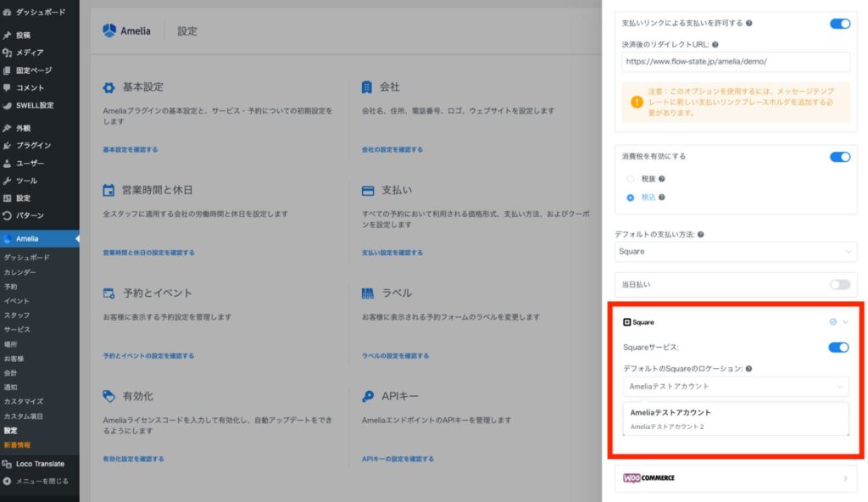Click the basic settings gear icon

pos(108,87)
